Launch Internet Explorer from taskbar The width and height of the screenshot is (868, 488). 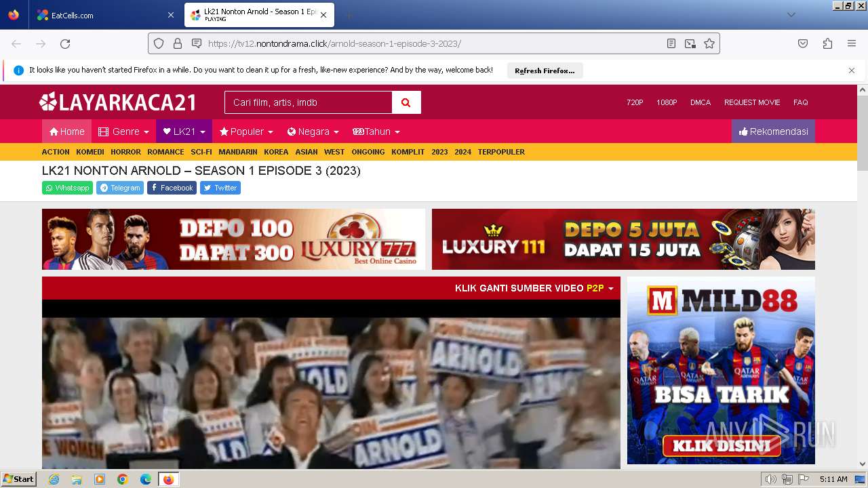[x=54, y=479]
